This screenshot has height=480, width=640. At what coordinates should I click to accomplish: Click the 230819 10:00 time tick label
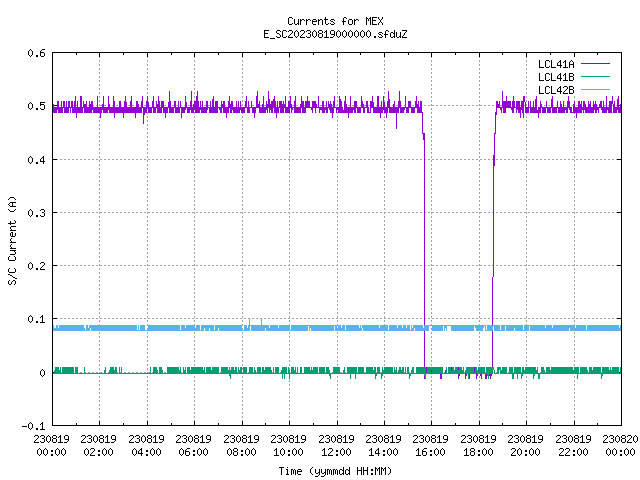(288, 446)
